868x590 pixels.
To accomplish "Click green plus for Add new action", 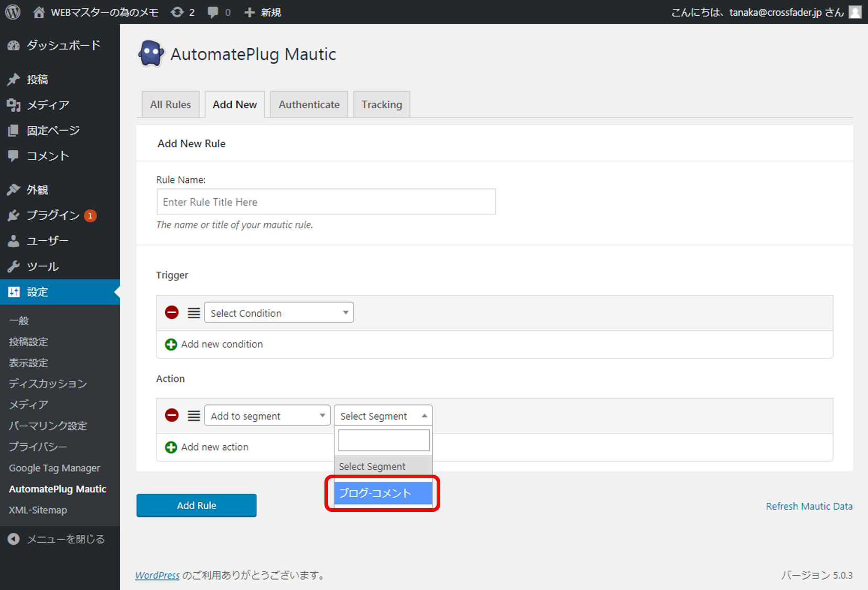I will tap(171, 447).
